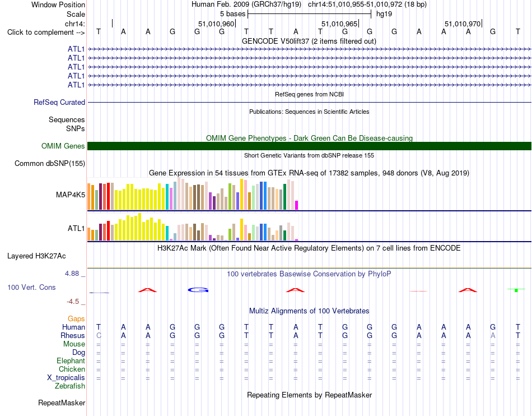
Task: Click the Window Position label
Action: [x=58, y=4]
